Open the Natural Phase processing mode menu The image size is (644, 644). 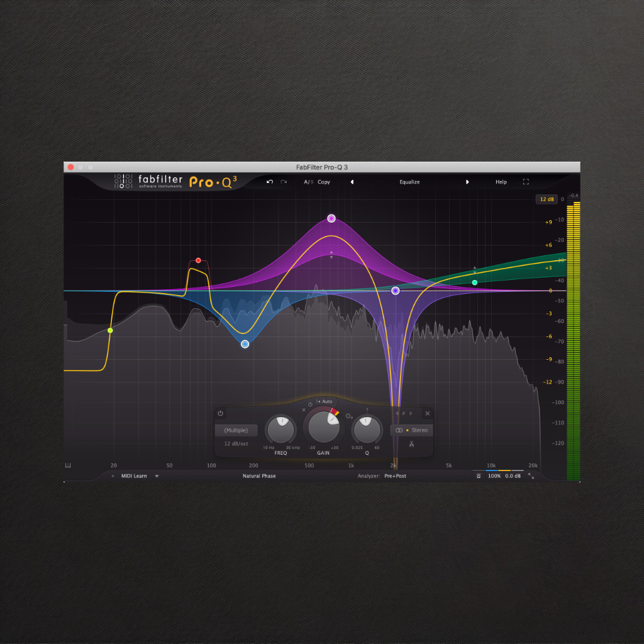pyautogui.click(x=259, y=476)
